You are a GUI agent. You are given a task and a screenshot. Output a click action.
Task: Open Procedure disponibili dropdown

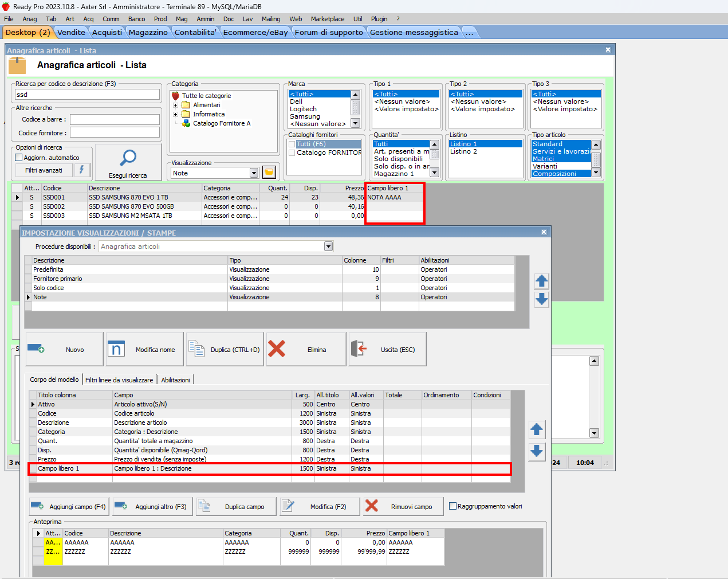click(x=328, y=247)
